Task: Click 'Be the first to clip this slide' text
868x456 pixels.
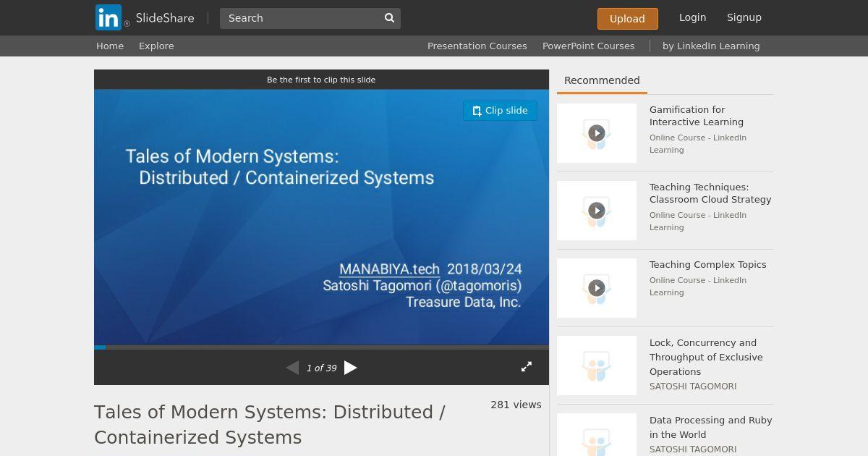Action: click(x=321, y=80)
